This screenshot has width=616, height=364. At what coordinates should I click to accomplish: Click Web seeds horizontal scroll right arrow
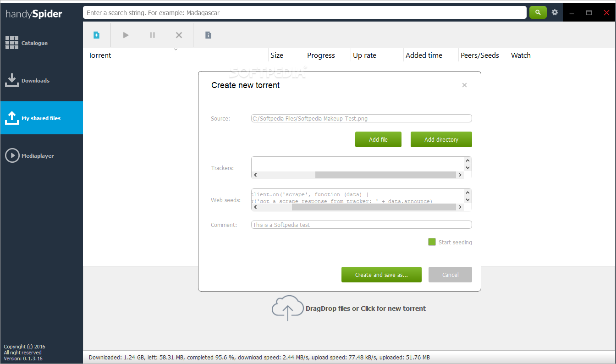pos(460,207)
